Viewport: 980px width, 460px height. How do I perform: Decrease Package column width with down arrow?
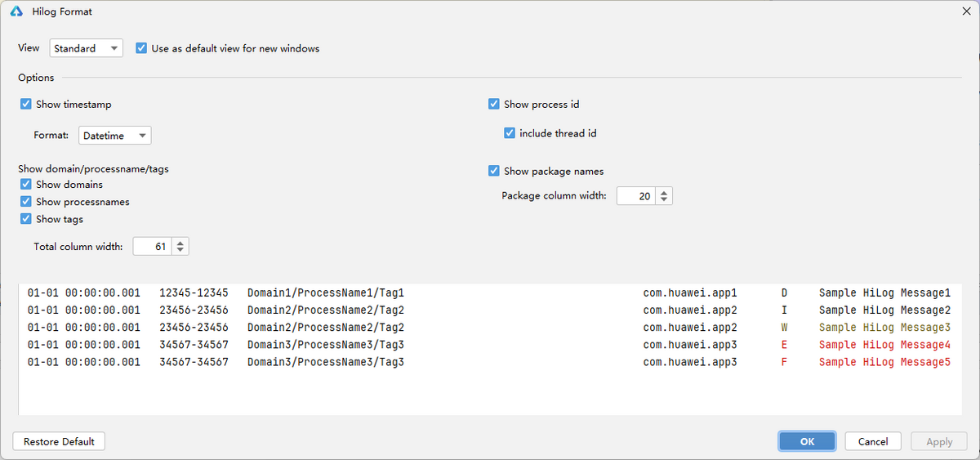tap(664, 200)
